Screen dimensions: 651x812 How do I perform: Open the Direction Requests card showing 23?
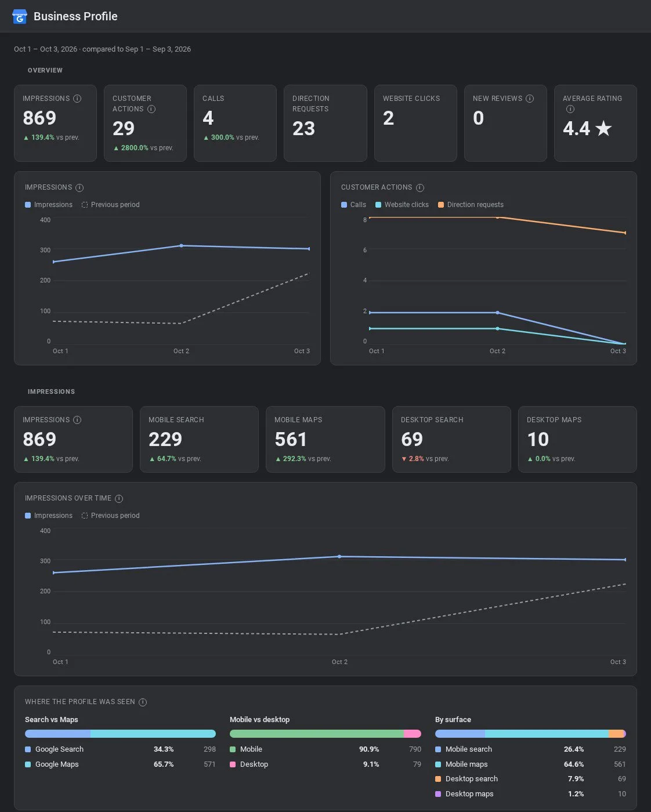tap(325, 124)
